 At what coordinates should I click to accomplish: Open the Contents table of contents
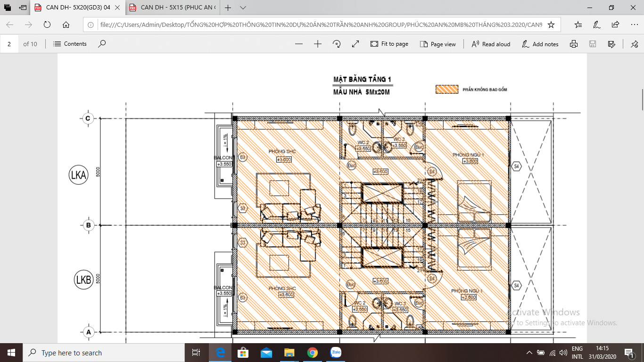click(70, 44)
